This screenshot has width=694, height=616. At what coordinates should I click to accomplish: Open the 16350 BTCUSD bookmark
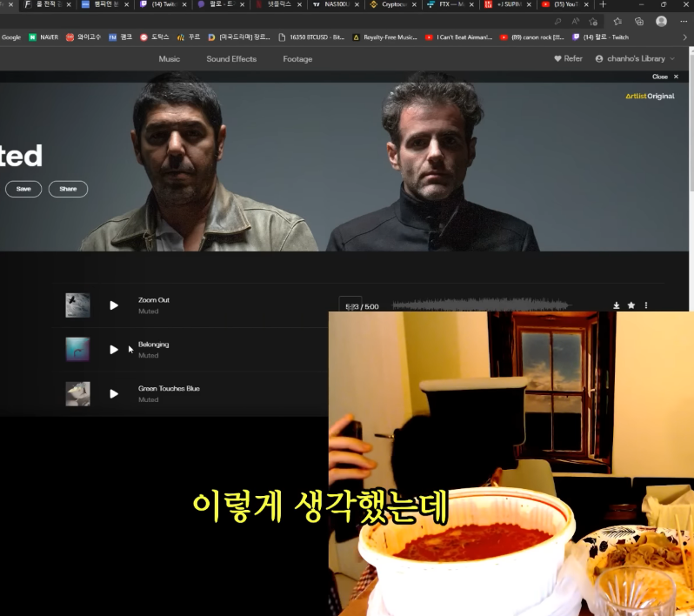pos(311,37)
